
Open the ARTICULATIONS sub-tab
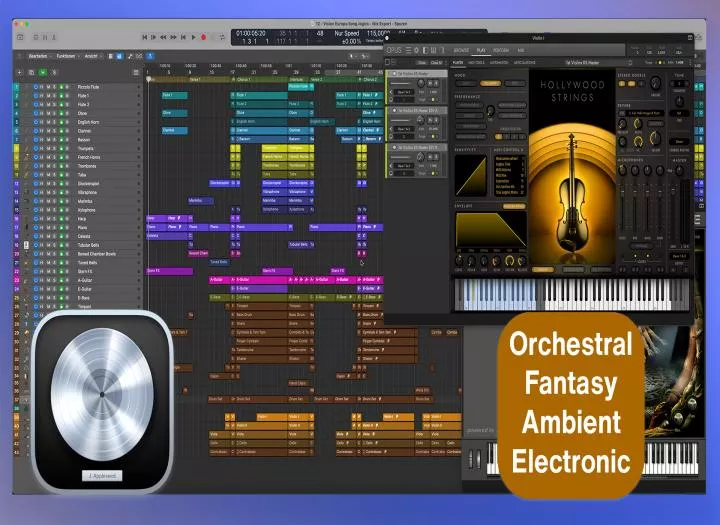524,62
